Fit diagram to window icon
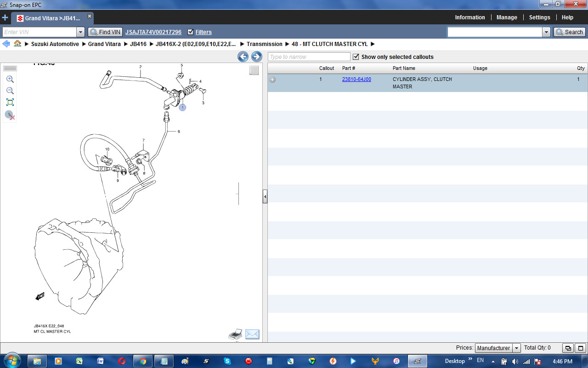588x368 pixels. [x=10, y=102]
